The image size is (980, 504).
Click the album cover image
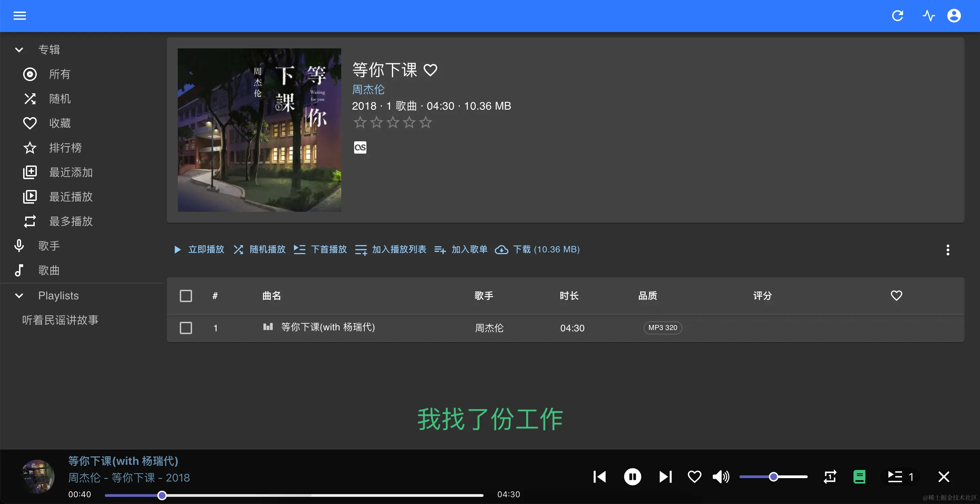[x=259, y=130]
